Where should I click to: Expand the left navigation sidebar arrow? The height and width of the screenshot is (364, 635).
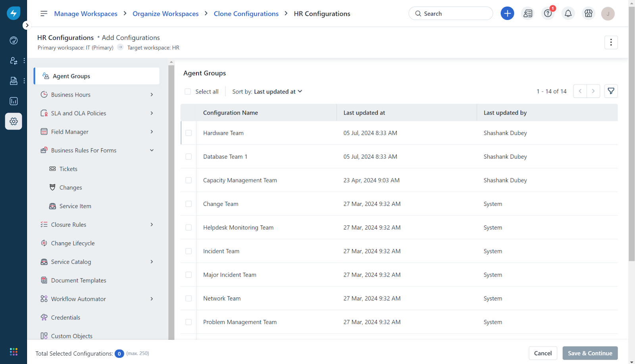click(x=27, y=25)
